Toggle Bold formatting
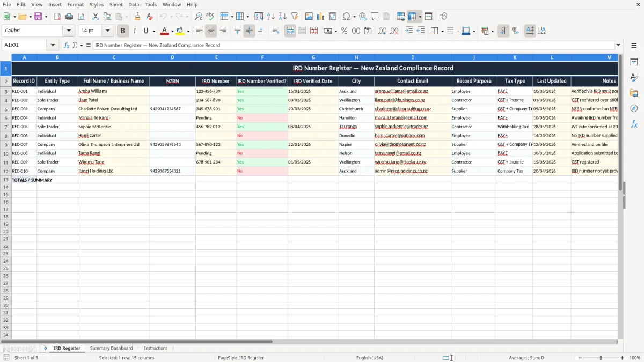This screenshot has height=362, width=644. click(123, 31)
